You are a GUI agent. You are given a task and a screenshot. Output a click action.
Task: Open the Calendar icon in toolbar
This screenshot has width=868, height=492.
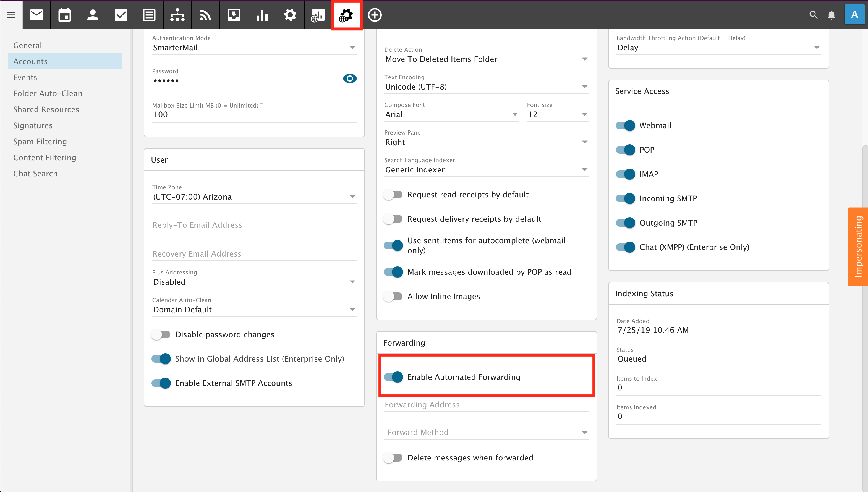64,15
